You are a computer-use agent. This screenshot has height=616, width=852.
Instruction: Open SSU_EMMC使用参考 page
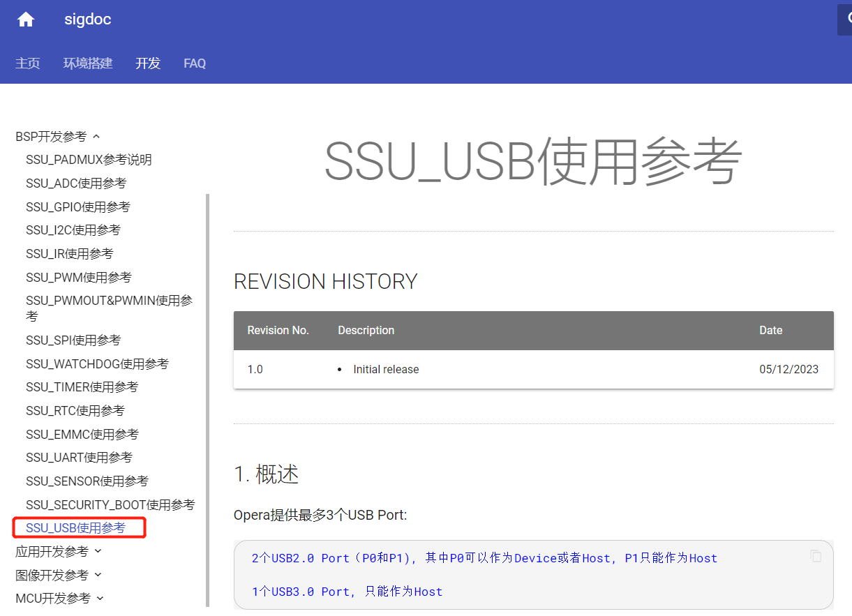point(82,435)
